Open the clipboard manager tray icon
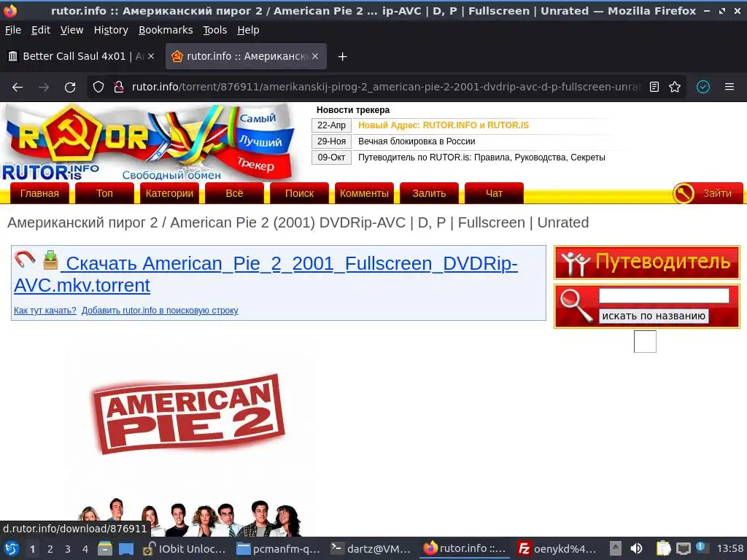Screen dimensions: 747x560 (663, 549)
